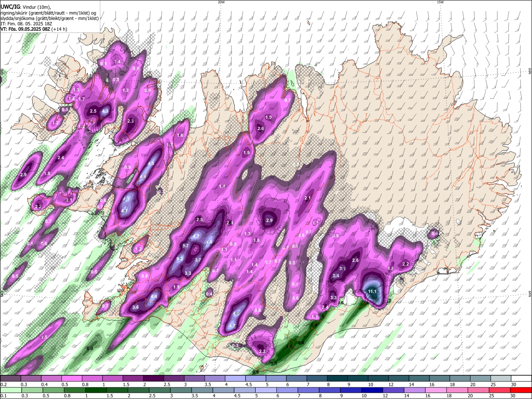Pick the bright pink swatch between 0.5 and 0.8
532x399 pixels.
click(x=71, y=379)
